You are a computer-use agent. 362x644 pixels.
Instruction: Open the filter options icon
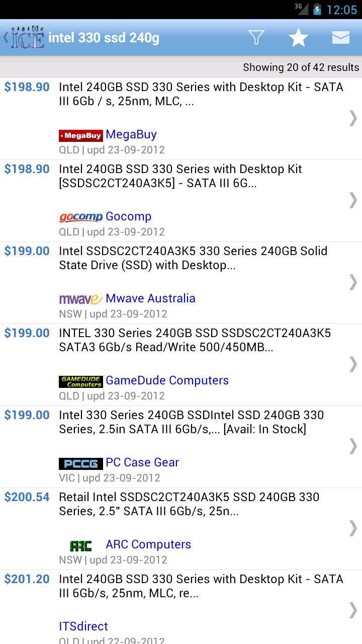click(x=256, y=37)
